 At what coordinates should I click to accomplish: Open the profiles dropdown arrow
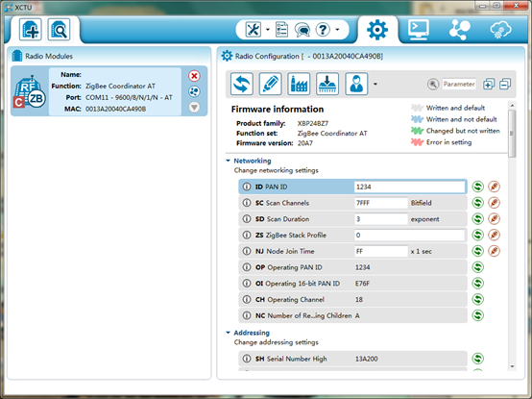[375, 84]
